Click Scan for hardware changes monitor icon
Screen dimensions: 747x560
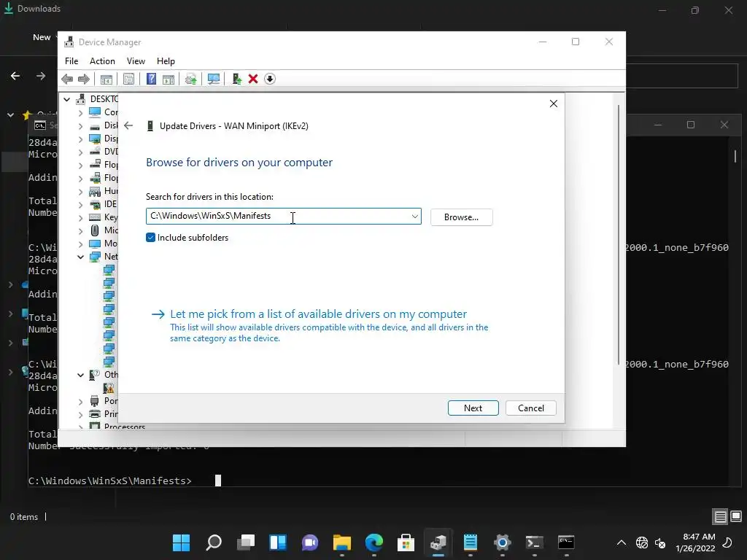(x=214, y=79)
